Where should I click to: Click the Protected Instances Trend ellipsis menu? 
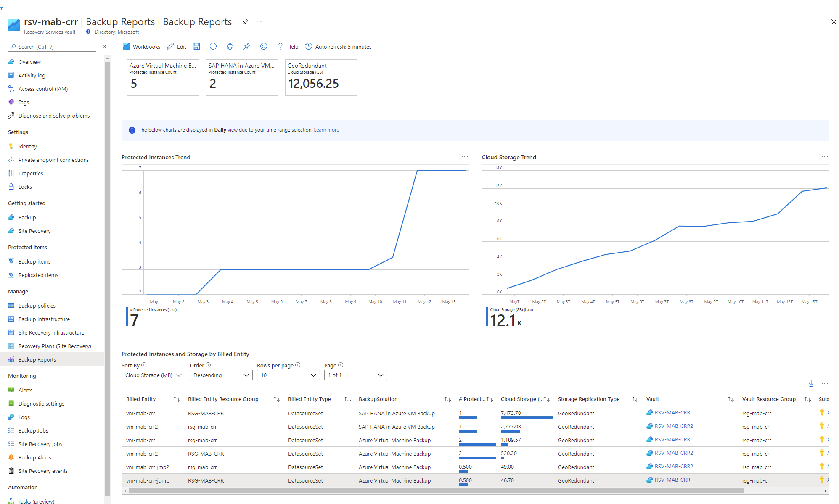pos(464,157)
